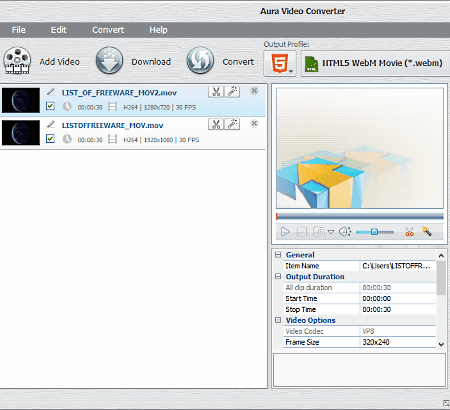Open the Convert menu
450x410 pixels.
(x=108, y=30)
